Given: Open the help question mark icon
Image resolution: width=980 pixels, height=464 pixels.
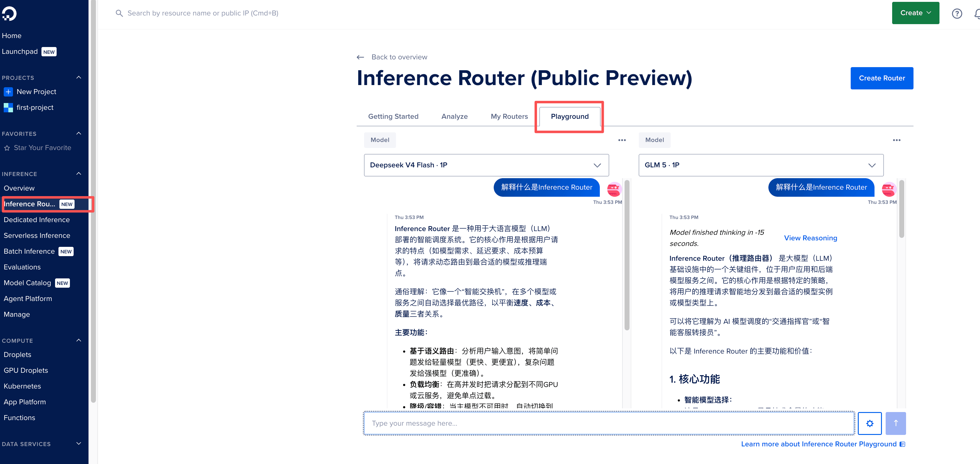Looking at the screenshot, I should tap(957, 13).
